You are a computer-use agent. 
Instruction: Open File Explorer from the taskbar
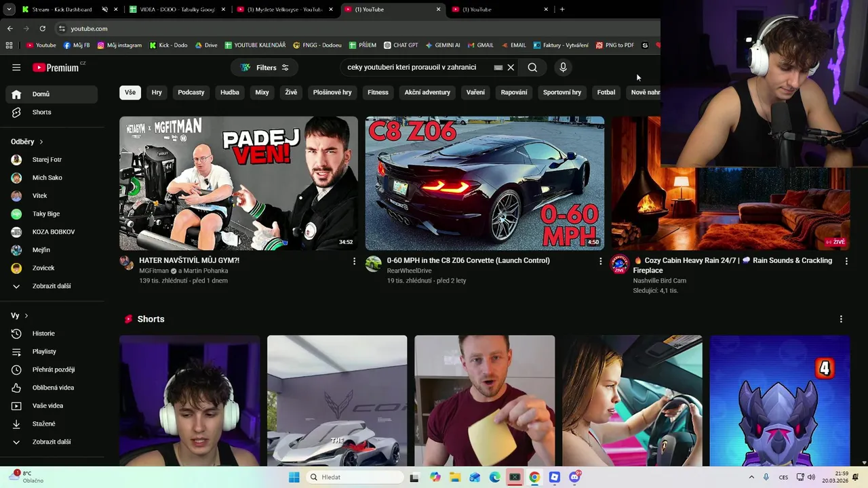(455, 477)
